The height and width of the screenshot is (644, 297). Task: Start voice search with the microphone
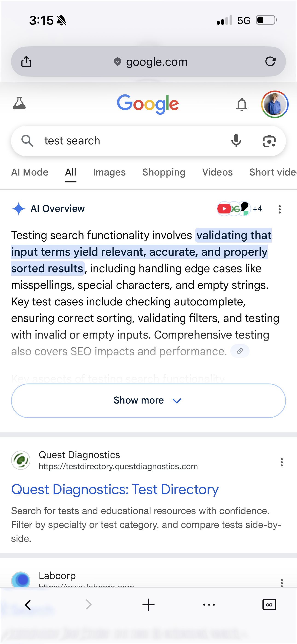(x=236, y=141)
